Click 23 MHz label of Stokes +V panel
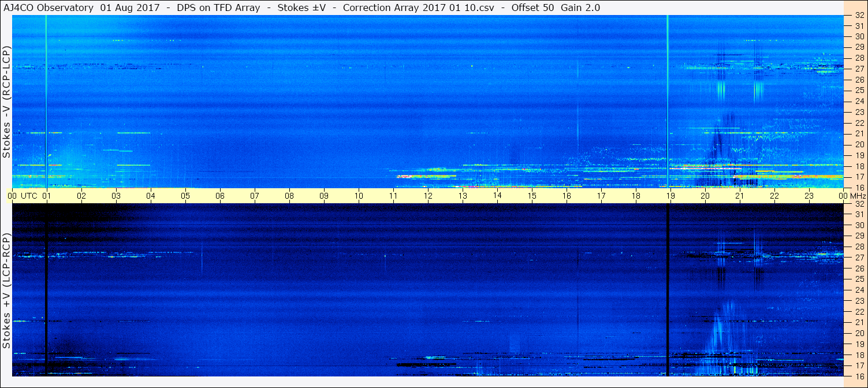The width and height of the screenshot is (868, 388). tap(859, 300)
